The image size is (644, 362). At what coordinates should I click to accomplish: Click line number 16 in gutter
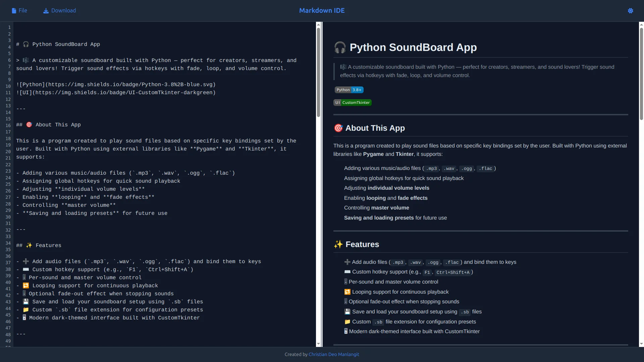coord(8,125)
